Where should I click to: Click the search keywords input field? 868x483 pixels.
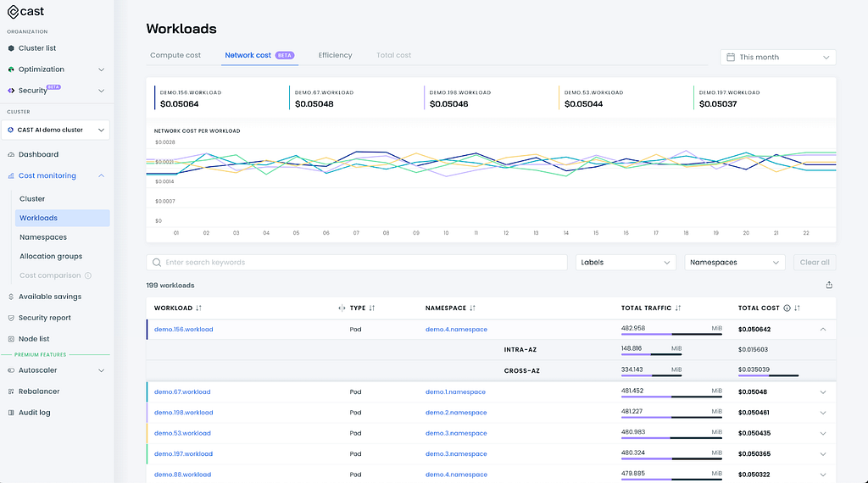coord(357,262)
